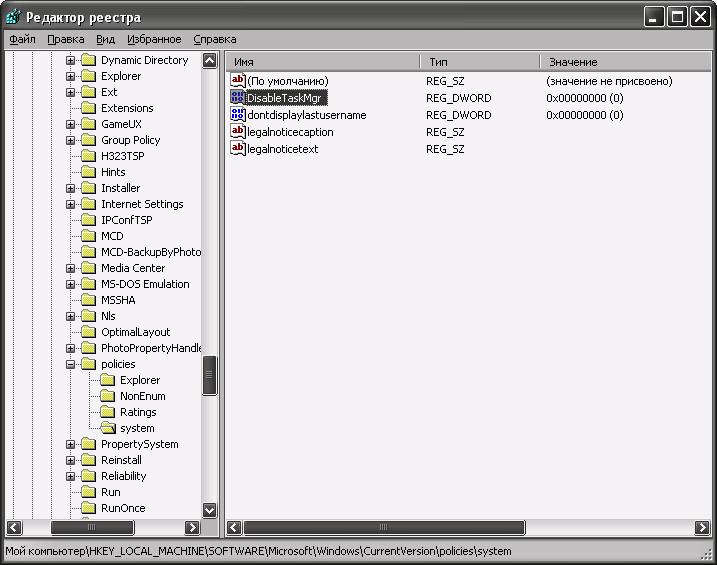717x565 pixels.
Task: Click the legalnoticetext string icon
Action: [x=238, y=148]
